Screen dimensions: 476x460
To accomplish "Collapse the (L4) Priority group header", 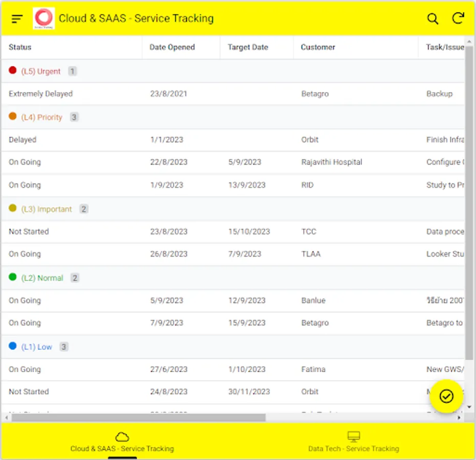I will (233, 117).
